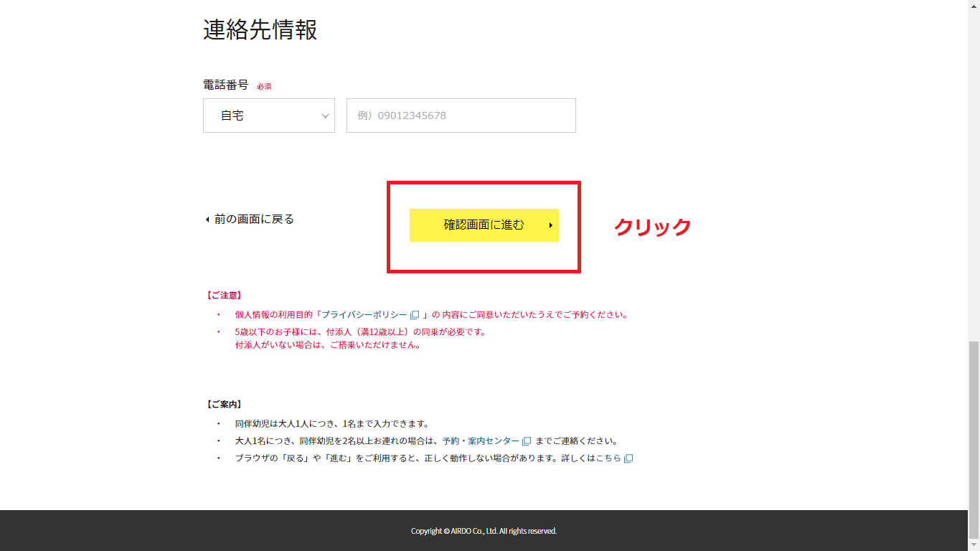Click external-link icon next to こちら
This screenshot has height=551, width=980.
pyautogui.click(x=628, y=458)
